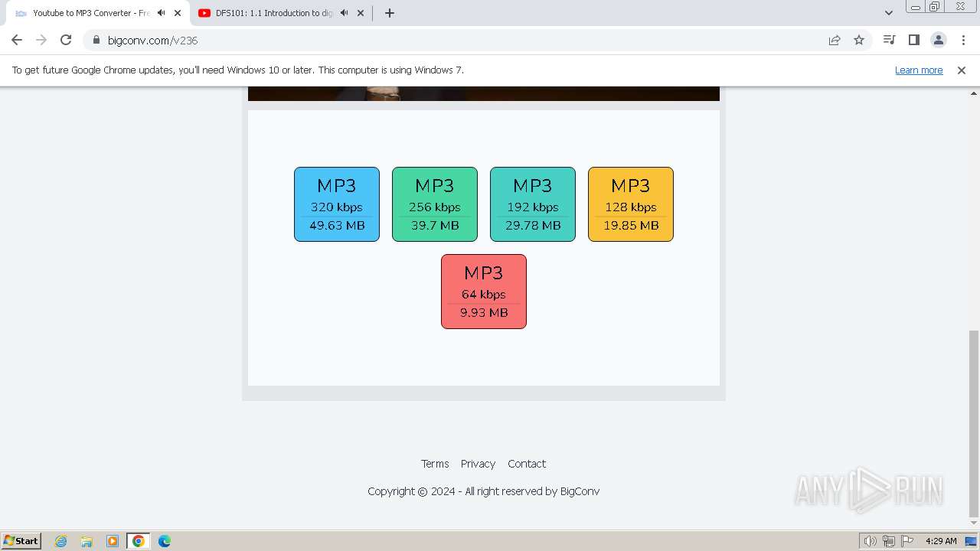
Task: Launch Microsoft Edge from taskbar
Action: [x=165, y=541]
